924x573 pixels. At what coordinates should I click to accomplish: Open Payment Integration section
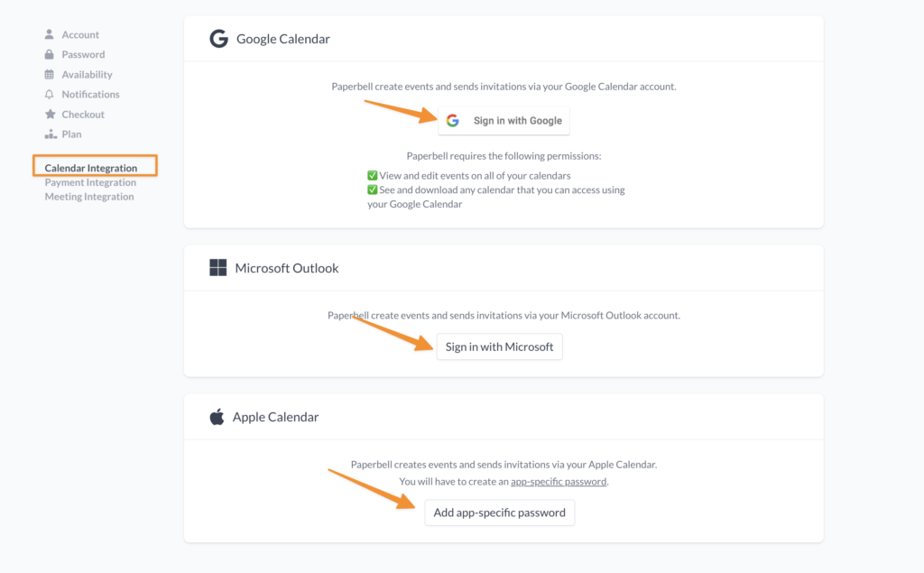coord(90,182)
